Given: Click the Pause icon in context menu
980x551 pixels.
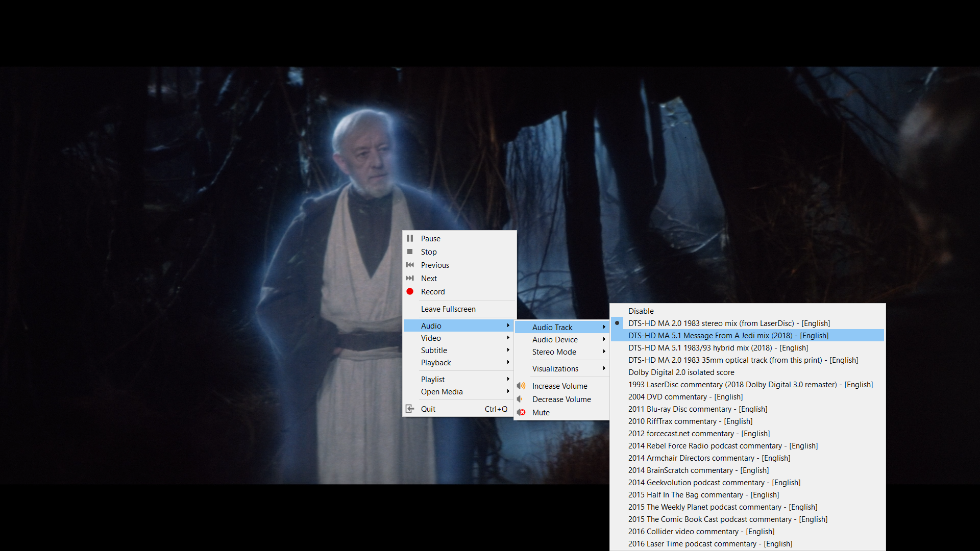Looking at the screenshot, I should coord(410,238).
